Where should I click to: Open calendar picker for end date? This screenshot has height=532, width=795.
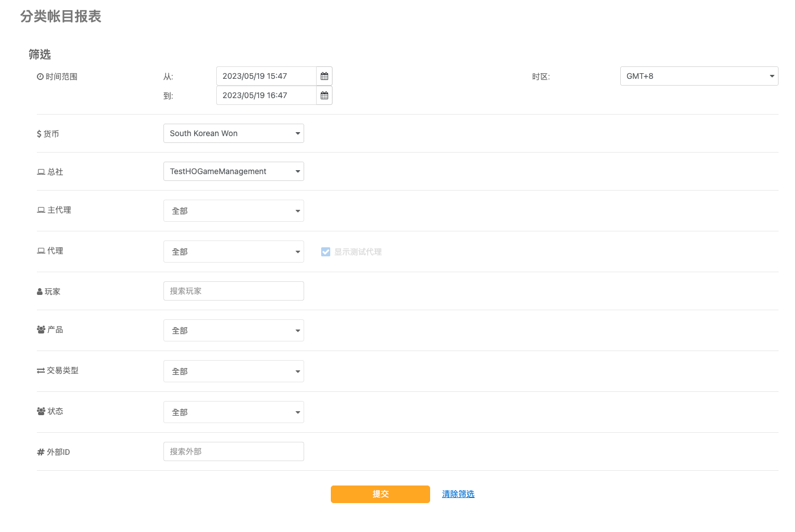[x=324, y=95]
